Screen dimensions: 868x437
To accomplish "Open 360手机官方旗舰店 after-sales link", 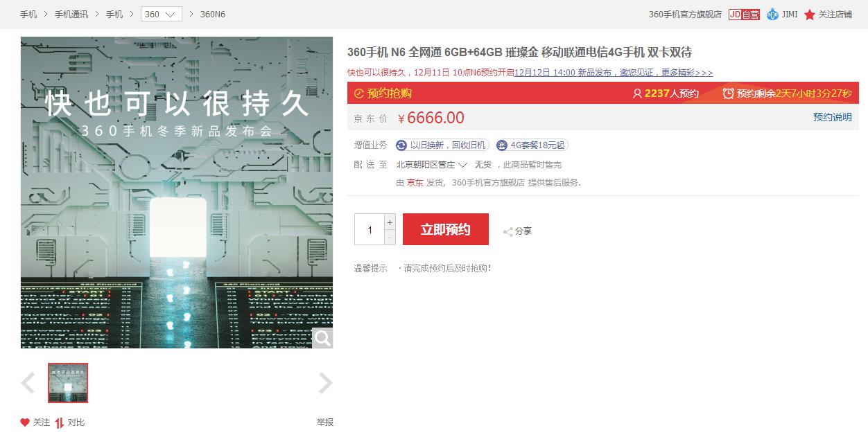I will click(x=488, y=183).
